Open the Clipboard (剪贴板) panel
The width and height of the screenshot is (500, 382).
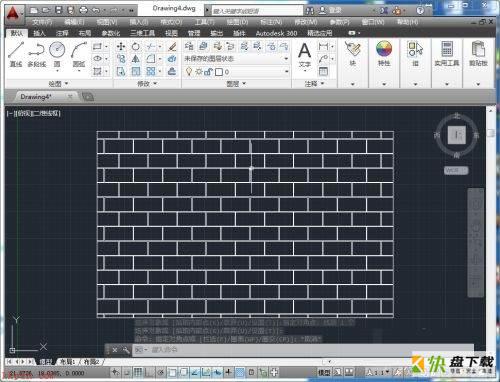click(478, 54)
